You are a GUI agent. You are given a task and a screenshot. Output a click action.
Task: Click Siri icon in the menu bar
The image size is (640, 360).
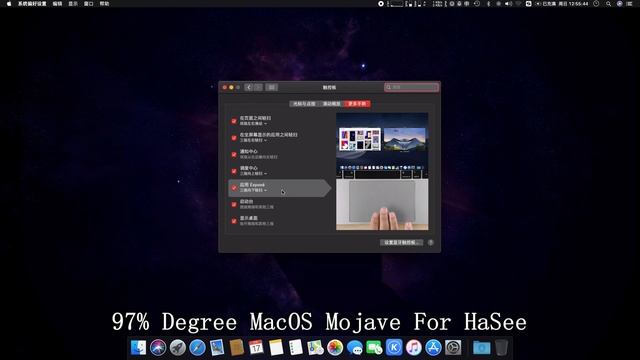coord(619,4)
